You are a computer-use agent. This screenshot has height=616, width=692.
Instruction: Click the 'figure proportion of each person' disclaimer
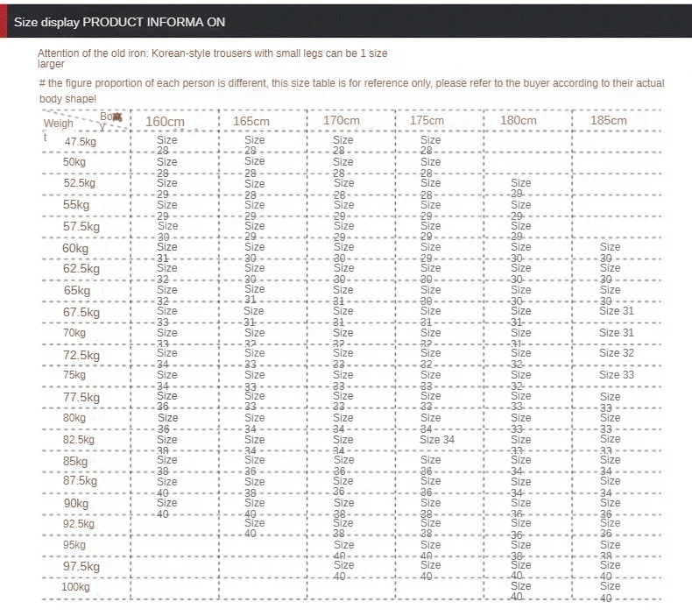352,90
